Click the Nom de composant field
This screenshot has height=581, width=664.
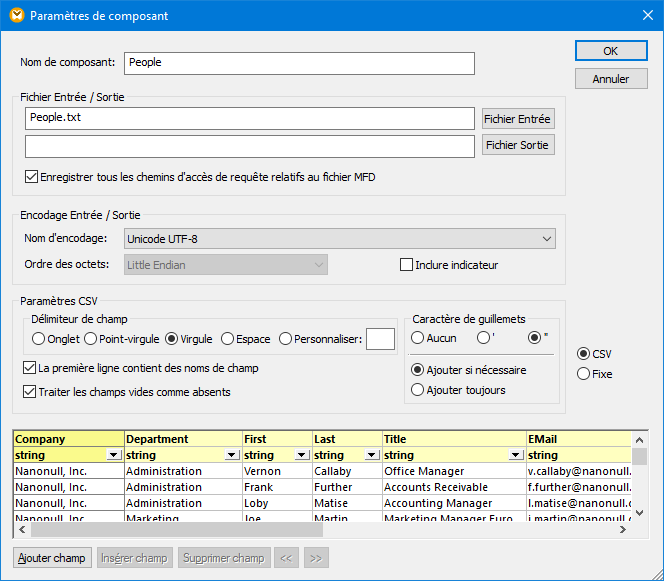(299, 63)
